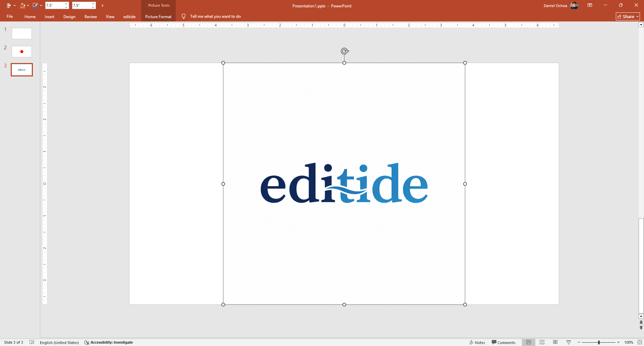Open the Review tab
This screenshot has height=346, width=644.
point(91,16)
